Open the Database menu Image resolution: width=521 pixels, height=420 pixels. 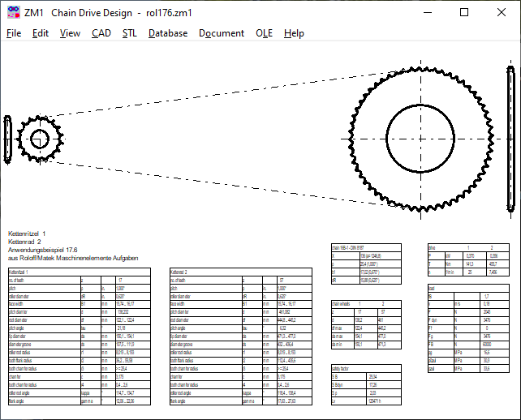(x=168, y=33)
